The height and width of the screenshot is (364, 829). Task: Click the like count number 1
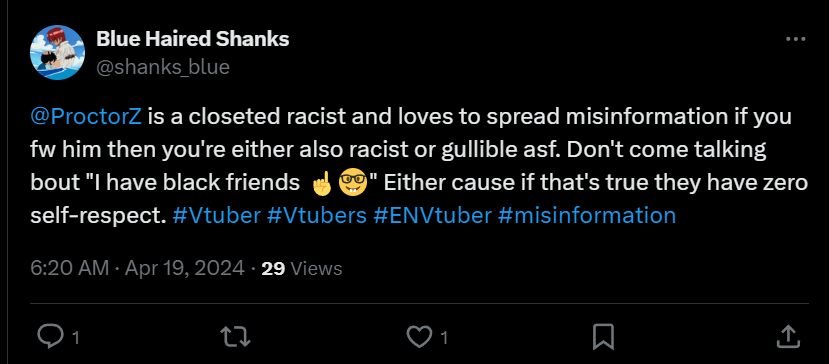[x=445, y=338]
